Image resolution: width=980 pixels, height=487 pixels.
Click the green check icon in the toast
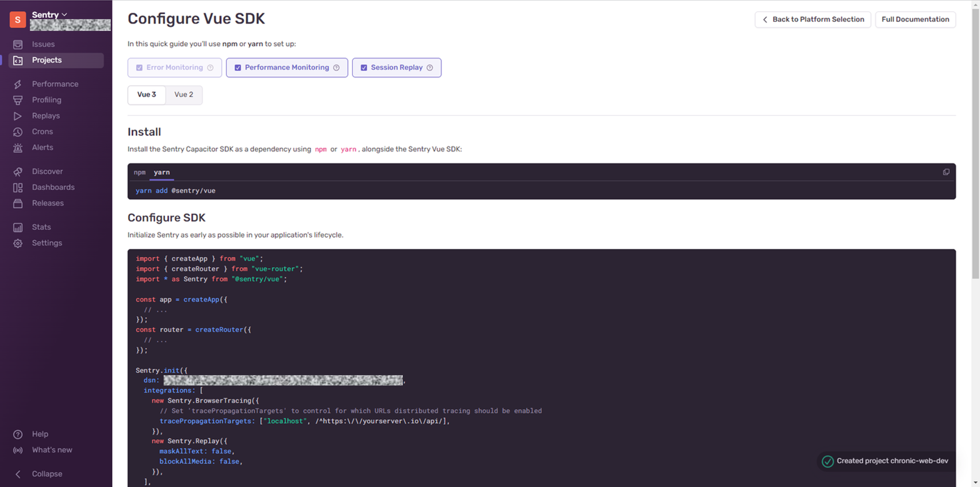click(828, 461)
